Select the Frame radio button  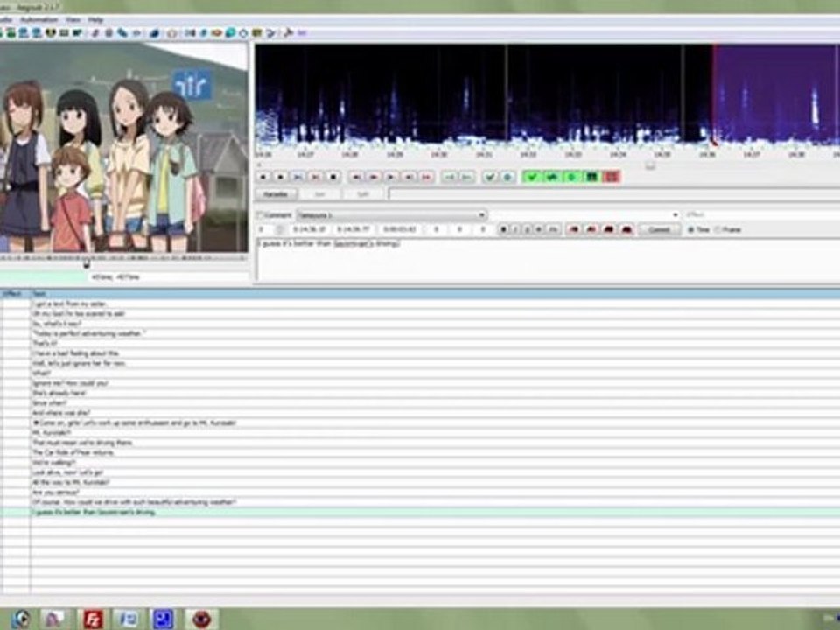(x=717, y=229)
